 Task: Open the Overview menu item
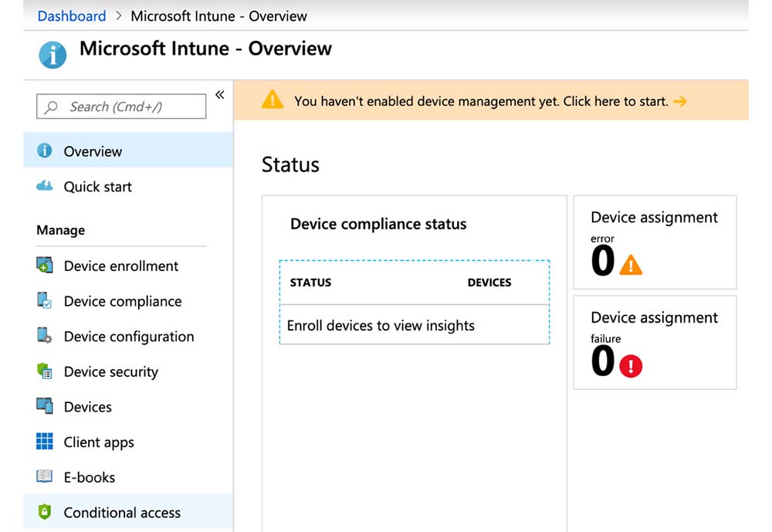[x=93, y=151]
